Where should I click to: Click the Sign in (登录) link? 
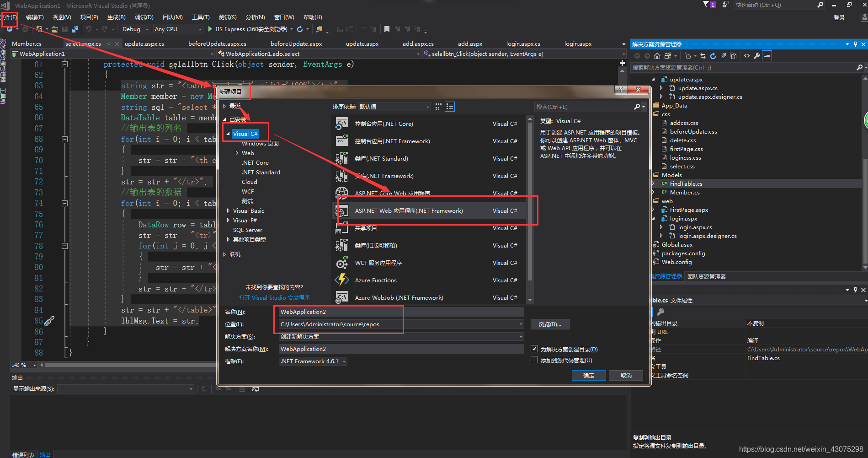(839, 17)
